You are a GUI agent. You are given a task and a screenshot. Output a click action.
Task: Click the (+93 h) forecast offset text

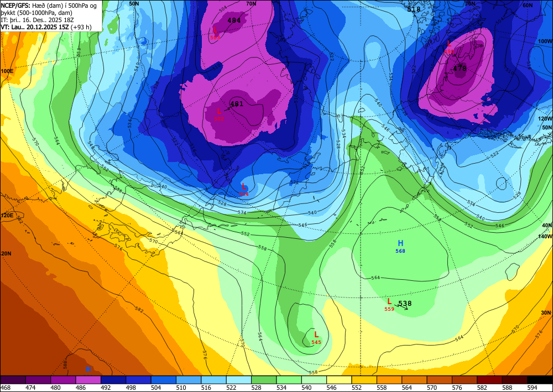click(81, 27)
